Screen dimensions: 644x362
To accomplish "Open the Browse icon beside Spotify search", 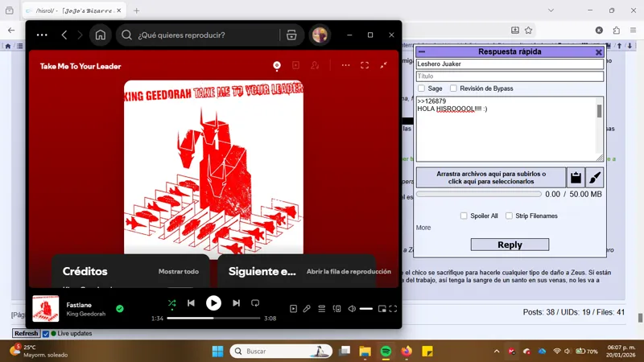I will click(291, 35).
